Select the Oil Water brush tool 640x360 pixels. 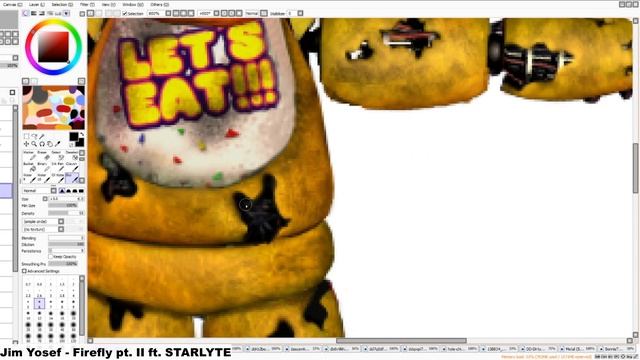(x=57, y=178)
